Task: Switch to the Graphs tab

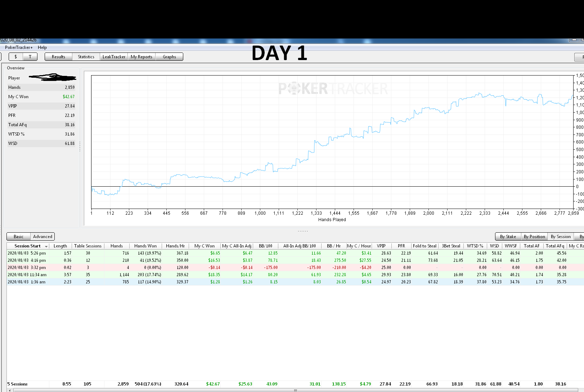Action: coord(169,57)
